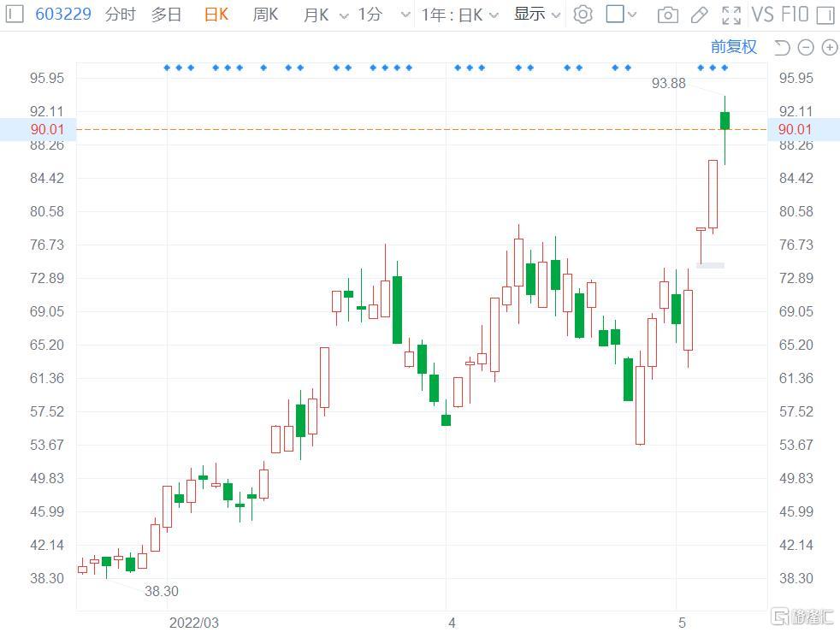Click the square layout icon
This screenshot has height=632, width=840.
coord(614,14)
